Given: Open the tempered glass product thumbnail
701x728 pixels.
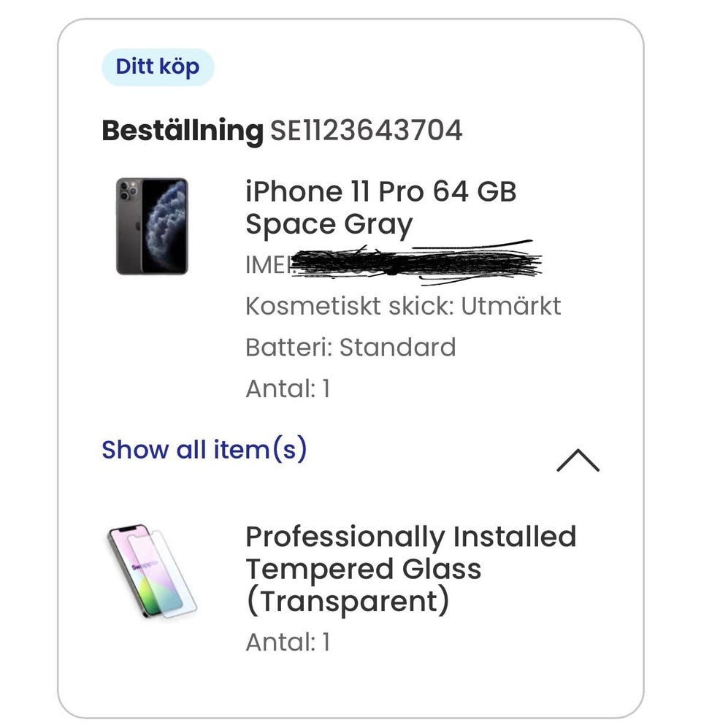Looking at the screenshot, I should click(152, 572).
